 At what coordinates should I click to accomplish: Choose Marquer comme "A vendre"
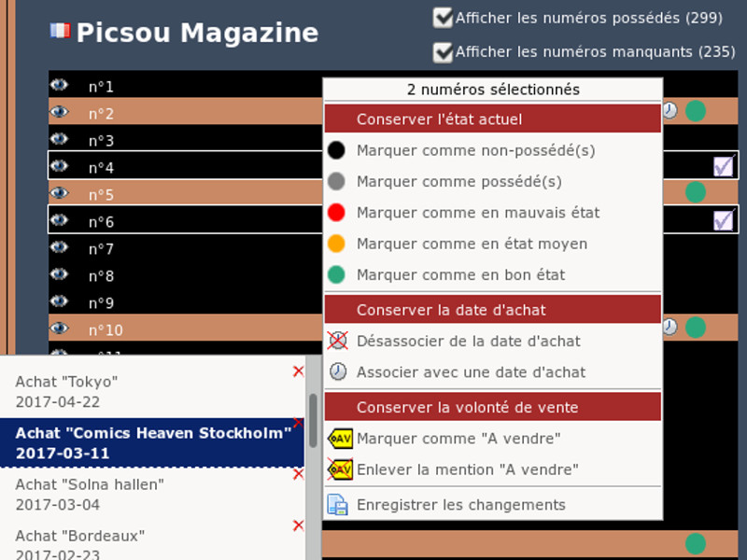click(x=493, y=438)
